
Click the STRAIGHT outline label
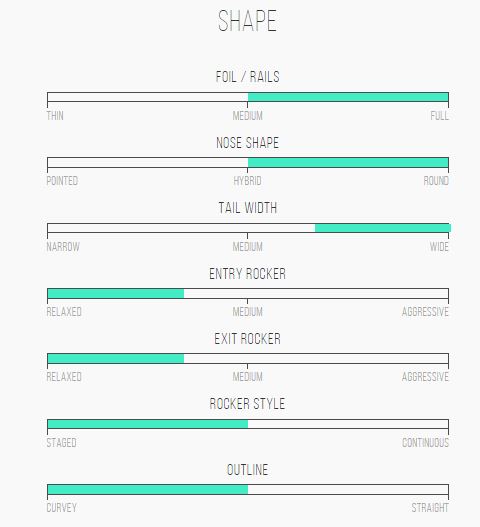click(x=430, y=508)
